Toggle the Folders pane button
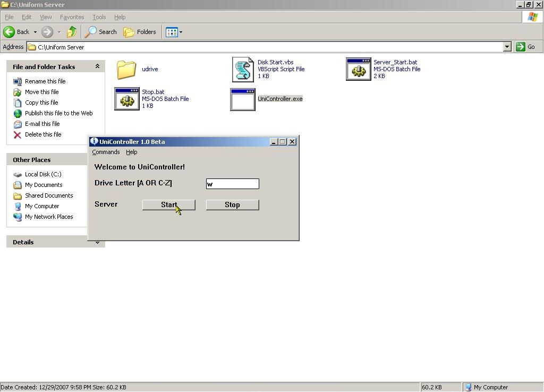The height and width of the screenshot is (392, 544). (140, 32)
